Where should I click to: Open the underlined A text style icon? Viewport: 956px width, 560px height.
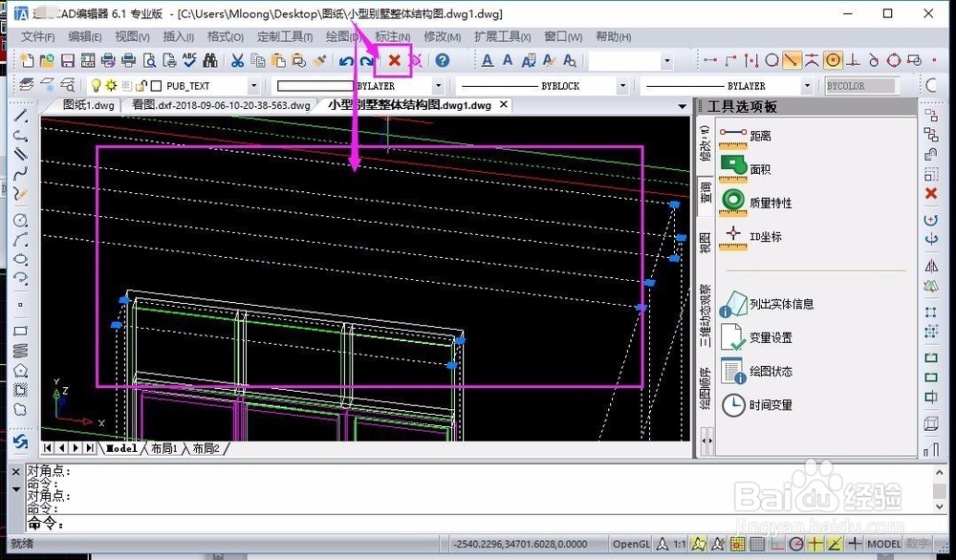pos(488,60)
